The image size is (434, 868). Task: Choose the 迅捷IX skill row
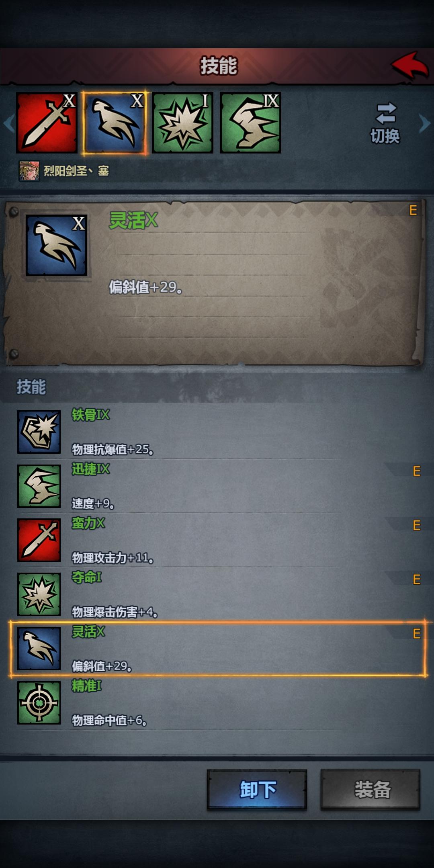click(x=217, y=486)
